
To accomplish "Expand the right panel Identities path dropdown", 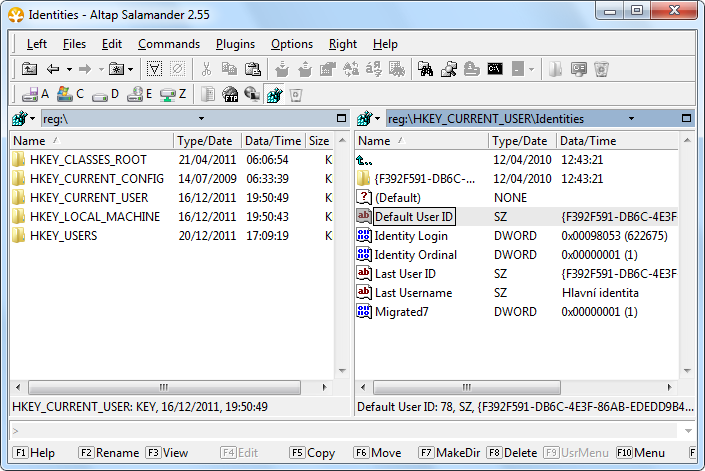I will tap(631, 119).
